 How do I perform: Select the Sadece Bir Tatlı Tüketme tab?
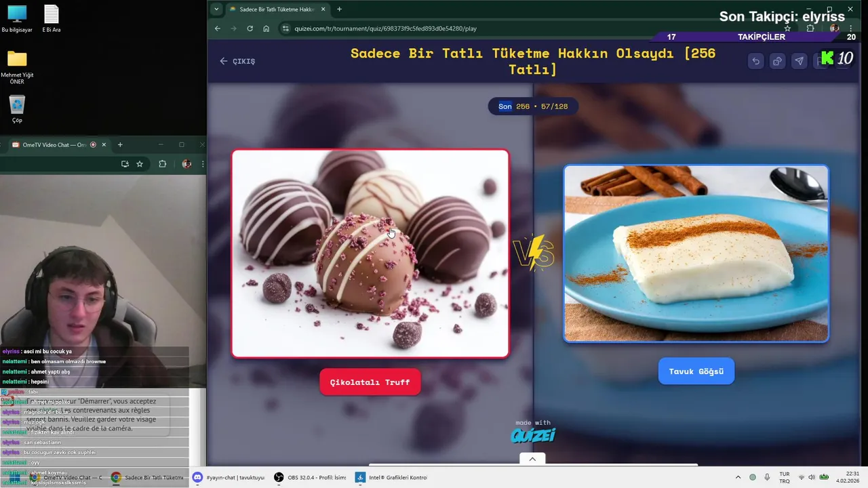[x=277, y=9]
